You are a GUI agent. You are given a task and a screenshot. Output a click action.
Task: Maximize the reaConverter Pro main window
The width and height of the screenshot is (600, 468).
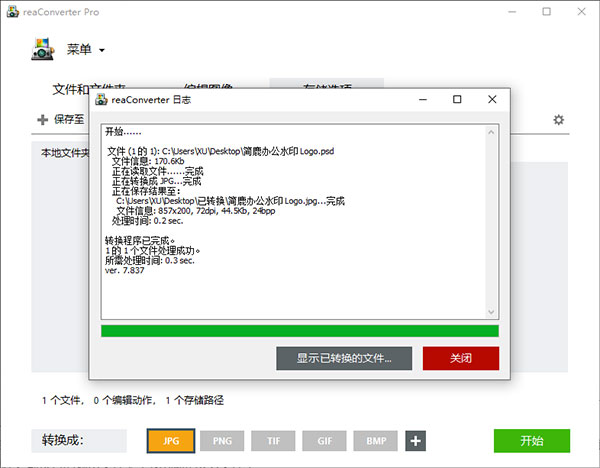point(546,12)
